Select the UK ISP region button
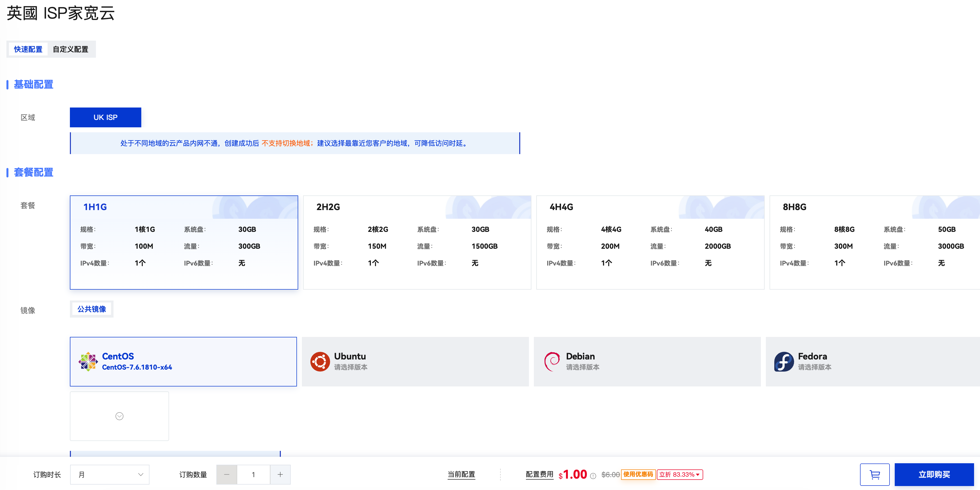Screen dimensions: 980x490 [105, 117]
